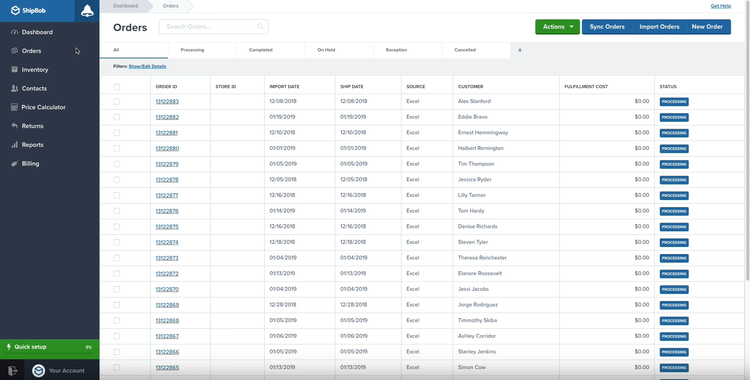Image resolution: width=750 pixels, height=380 pixels.
Task: Open order 13122870 link
Action: point(167,290)
